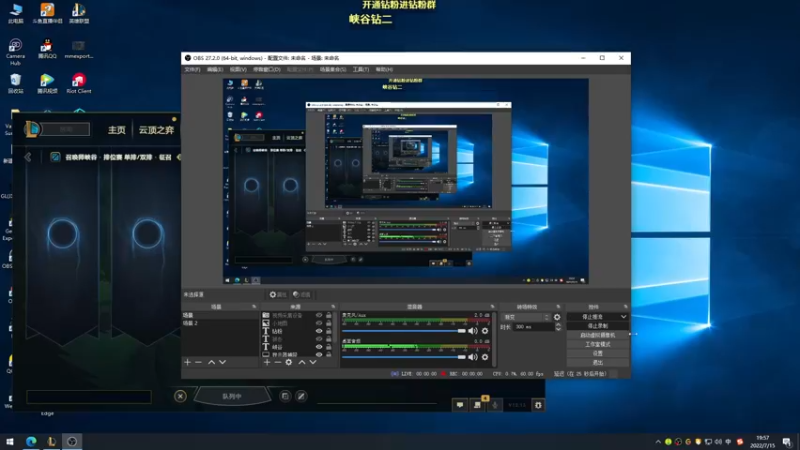Image resolution: width=800 pixels, height=450 pixels.
Task: Toggle visibility of the display capture source
Action: pos(319,355)
